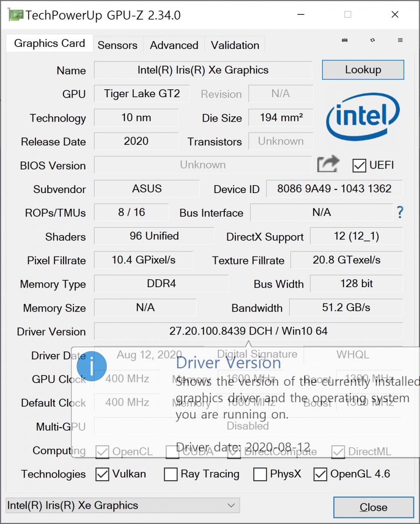Click the BIOS export share icon

328,164
